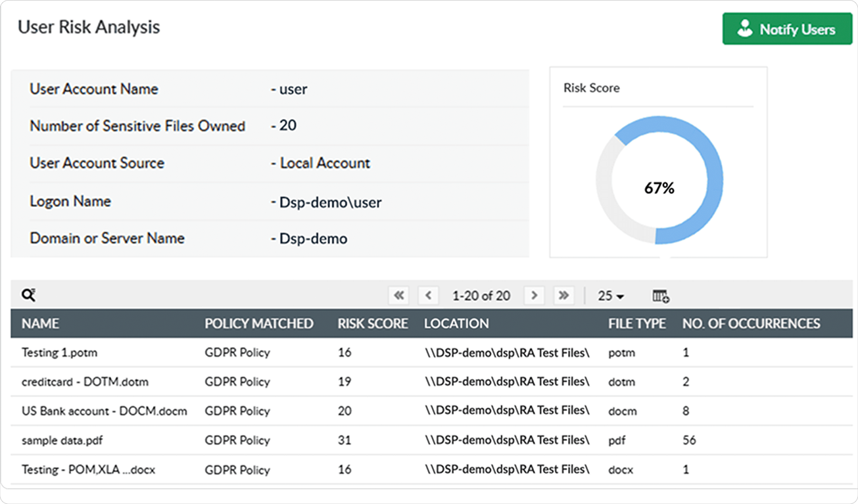This screenshot has height=504, width=858.
Task: Select the Testing 1.potm file row
Action: pos(59,353)
